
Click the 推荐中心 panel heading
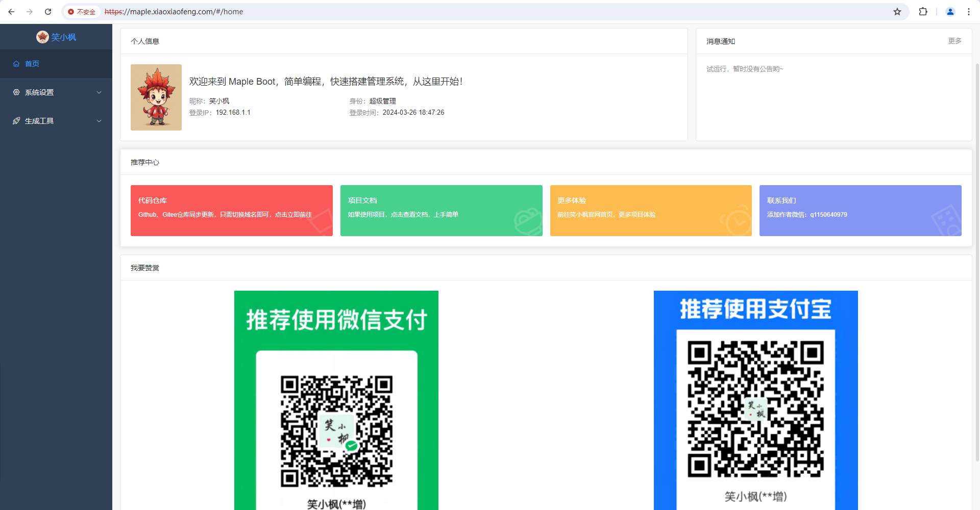click(145, 162)
